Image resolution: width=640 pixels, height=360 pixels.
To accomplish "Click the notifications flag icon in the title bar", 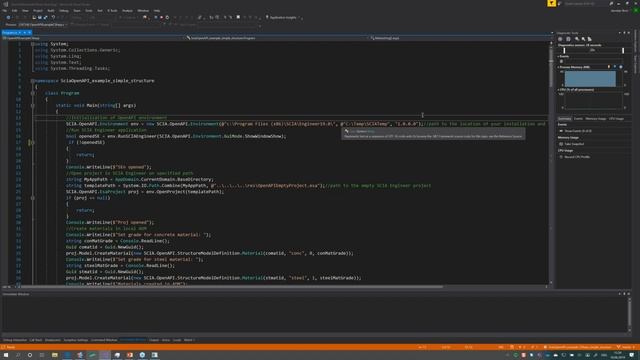I will (551, 3).
